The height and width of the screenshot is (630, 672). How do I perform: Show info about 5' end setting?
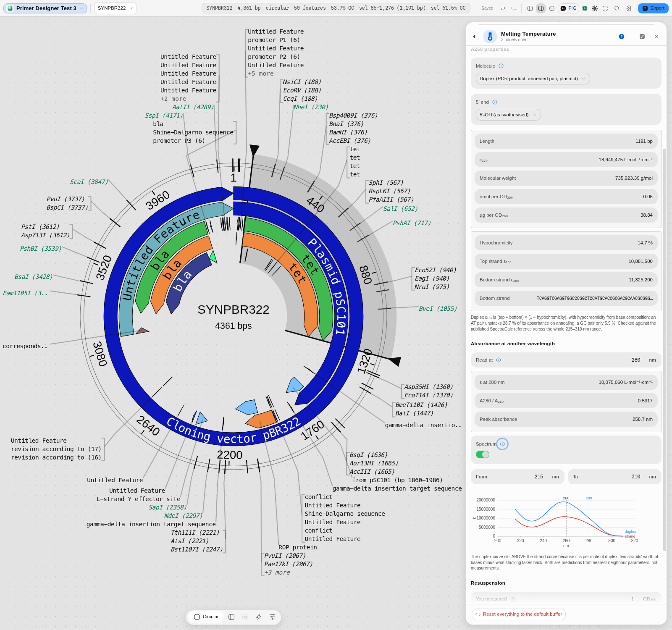point(495,102)
